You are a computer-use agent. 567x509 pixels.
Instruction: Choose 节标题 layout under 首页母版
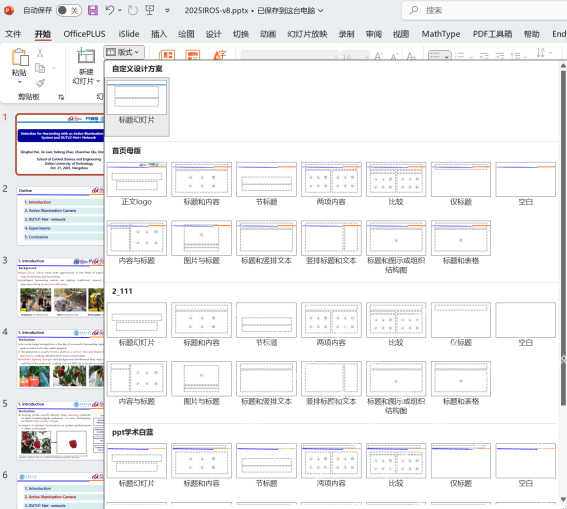pos(267,184)
